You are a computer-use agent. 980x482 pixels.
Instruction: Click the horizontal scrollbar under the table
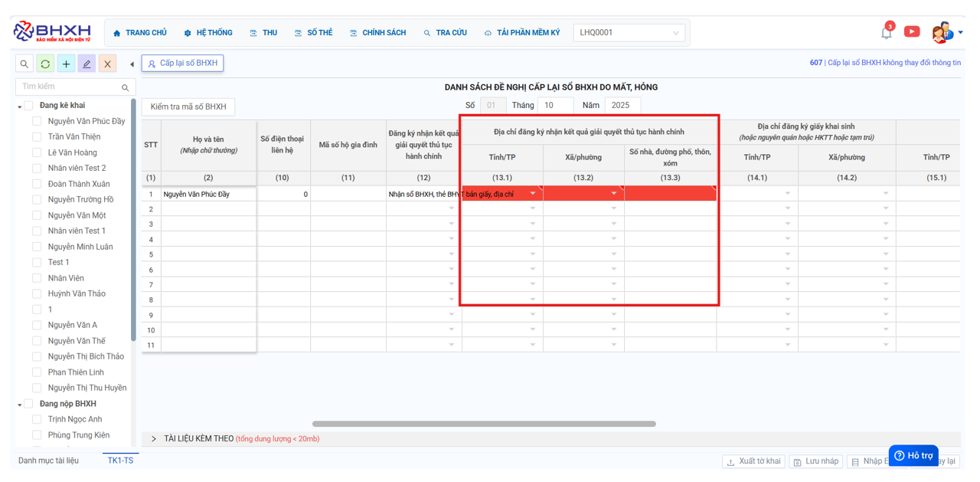(484, 424)
